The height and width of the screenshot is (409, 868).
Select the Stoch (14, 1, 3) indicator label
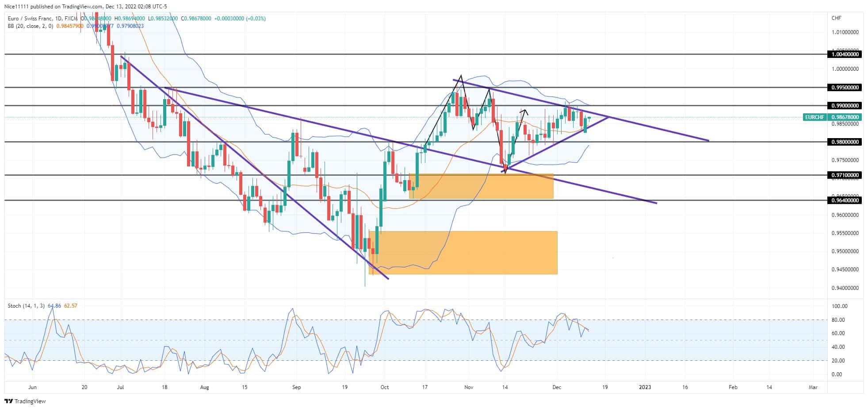(x=26, y=306)
